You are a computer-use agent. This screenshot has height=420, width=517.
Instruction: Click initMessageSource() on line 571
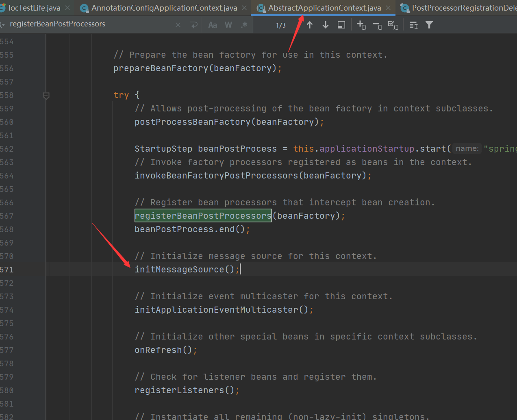[x=187, y=269]
